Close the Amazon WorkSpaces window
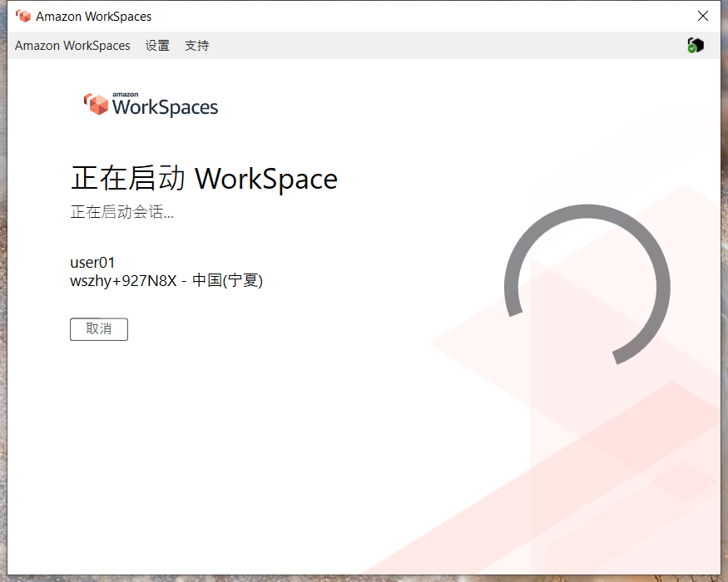 [x=703, y=17]
